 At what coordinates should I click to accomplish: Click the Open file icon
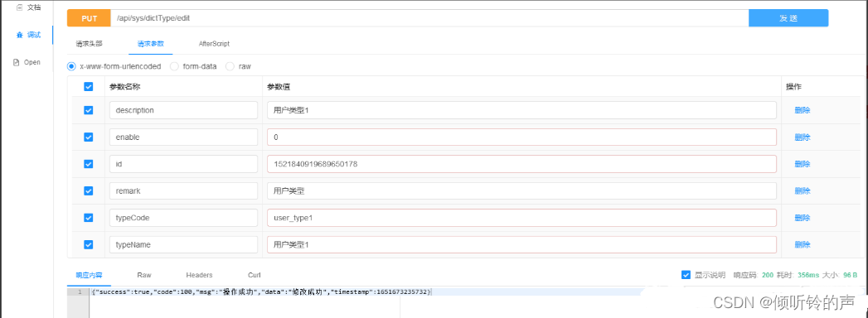[16, 62]
